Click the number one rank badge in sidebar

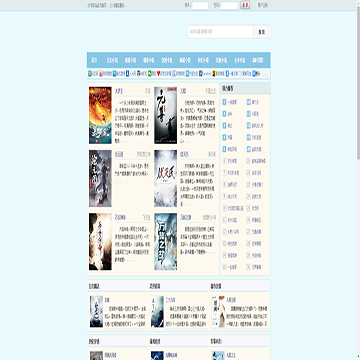click(x=224, y=102)
